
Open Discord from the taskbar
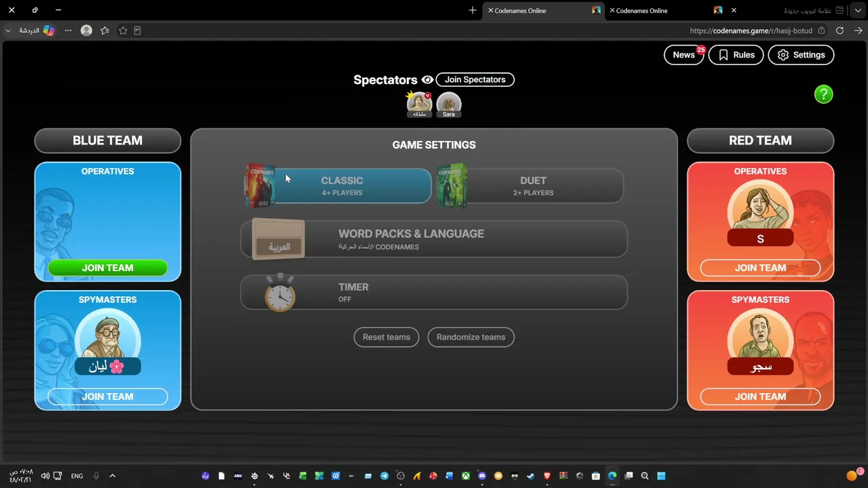pos(482,476)
